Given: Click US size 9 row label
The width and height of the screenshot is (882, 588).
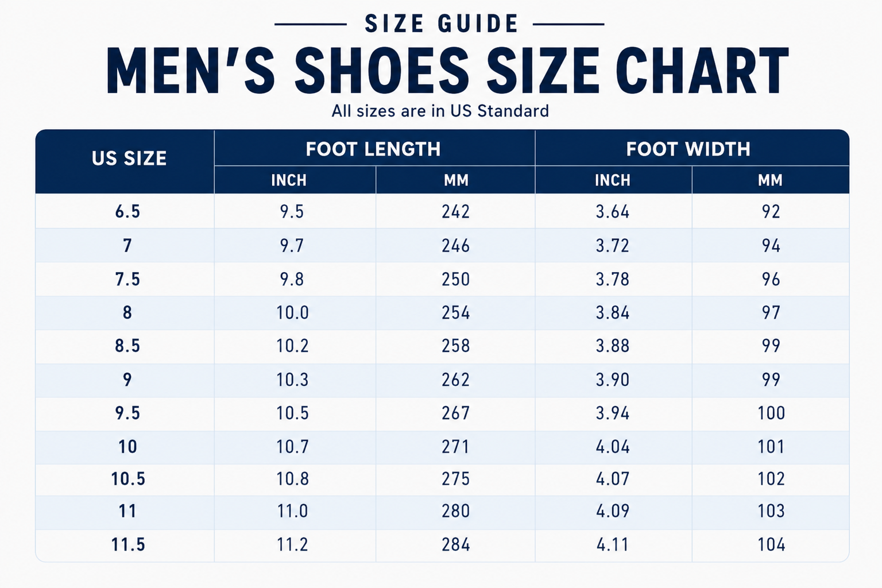Looking at the screenshot, I should click(127, 380).
